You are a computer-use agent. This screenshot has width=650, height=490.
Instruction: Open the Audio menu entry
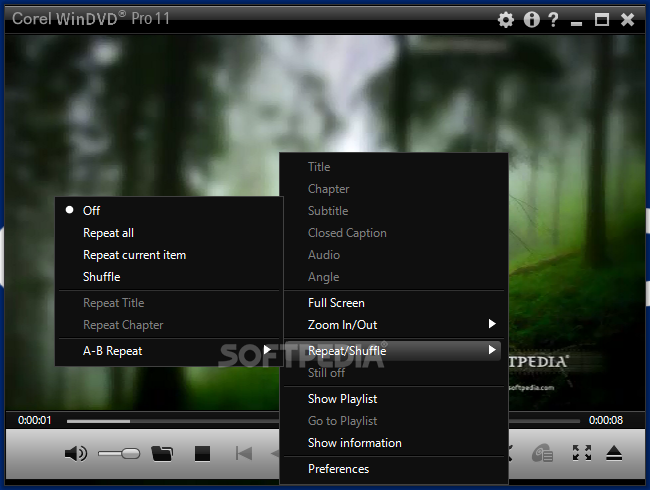[394, 255]
